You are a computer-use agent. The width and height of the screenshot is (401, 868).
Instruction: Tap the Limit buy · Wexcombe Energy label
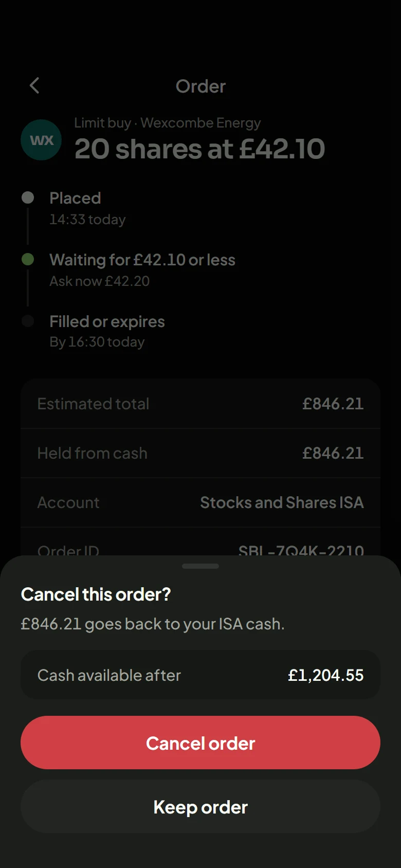tap(168, 123)
